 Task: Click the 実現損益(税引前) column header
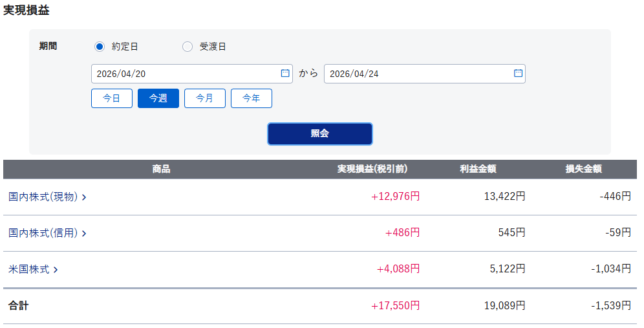pyautogui.click(x=372, y=169)
